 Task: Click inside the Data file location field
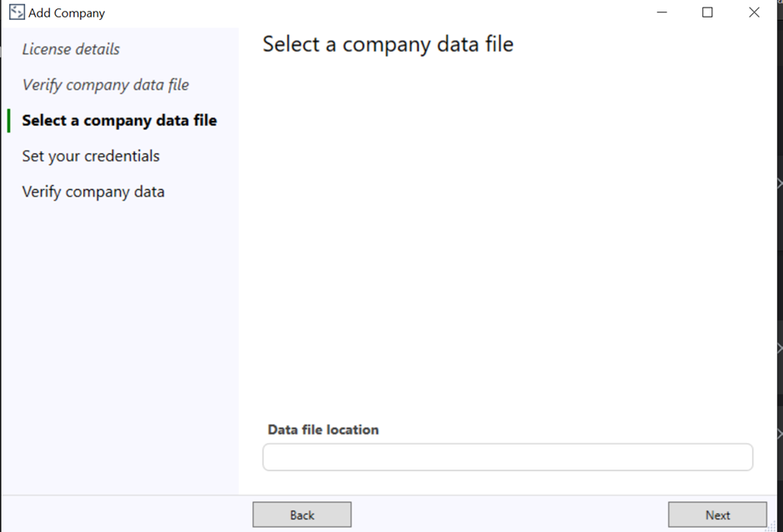click(x=507, y=456)
